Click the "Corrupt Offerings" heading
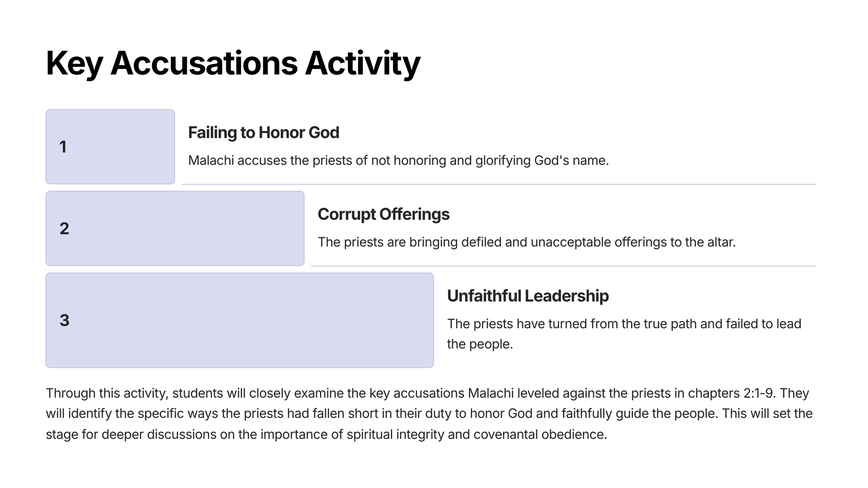Viewport: 868px width, 488px height. point(384,214)
